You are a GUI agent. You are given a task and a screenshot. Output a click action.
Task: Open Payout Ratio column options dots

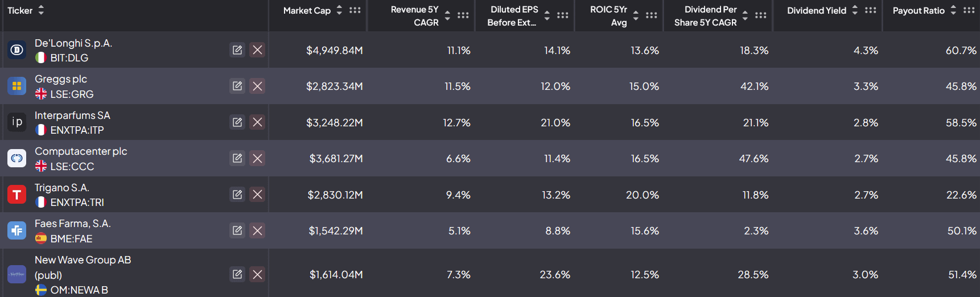point(969,10)
